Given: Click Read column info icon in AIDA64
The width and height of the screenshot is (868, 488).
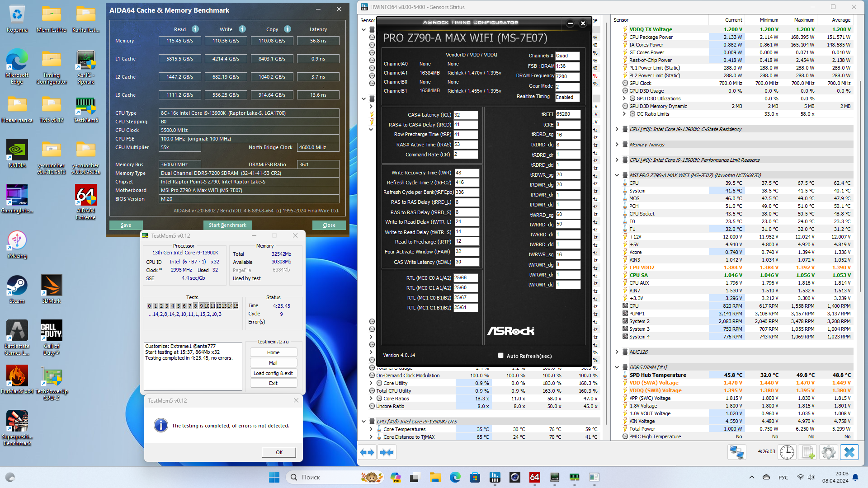Looking at the screenshot, I should (x=195, y=29).
